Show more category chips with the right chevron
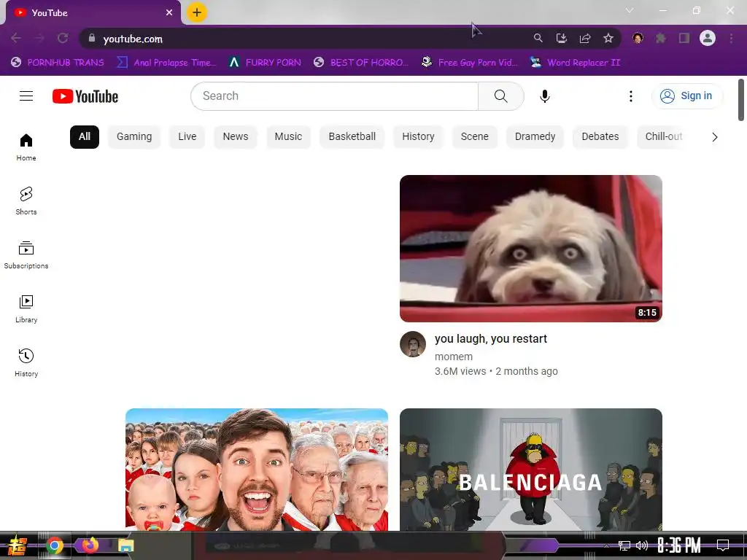 click(x=714, y=137)
